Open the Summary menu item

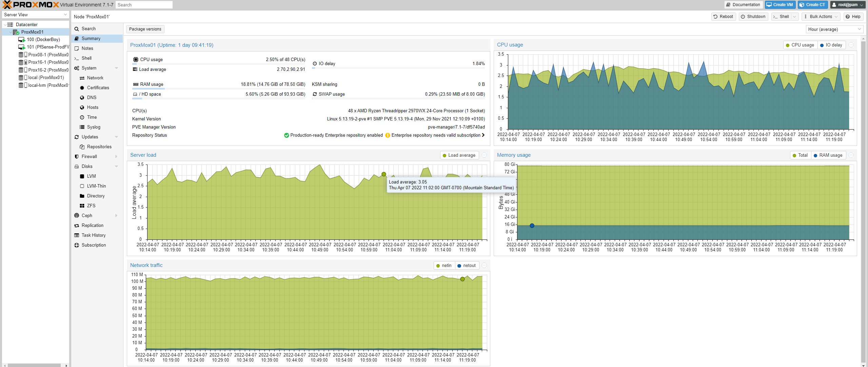click(97, 39)
